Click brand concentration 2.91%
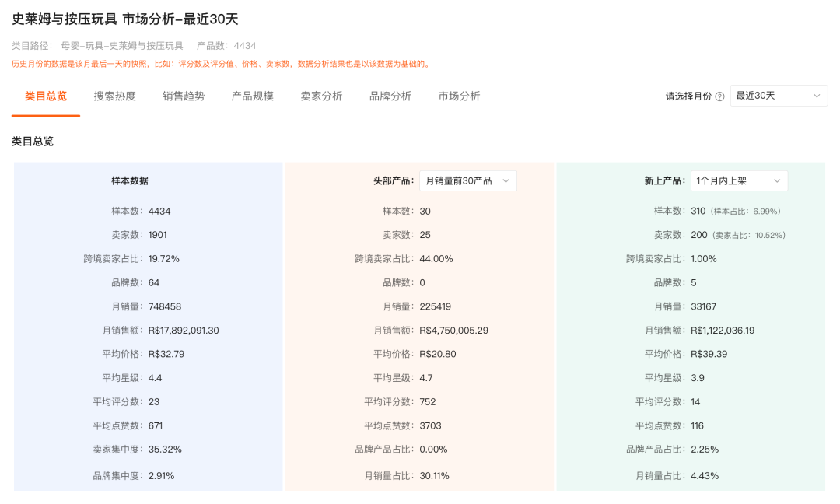Viewport: 840px width, 504px height. click(161, 476)
